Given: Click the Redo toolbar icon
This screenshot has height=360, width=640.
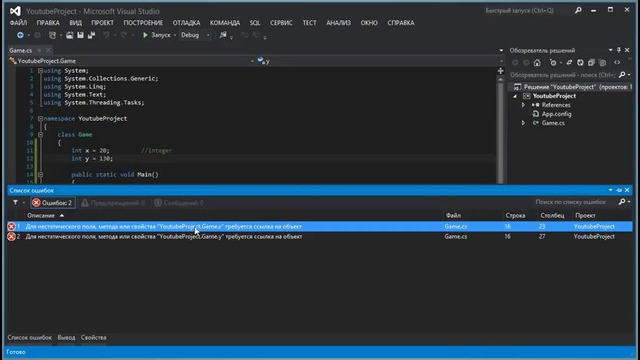Looking at the screenshot, I should pyautogui.click(x=124, y=36).
